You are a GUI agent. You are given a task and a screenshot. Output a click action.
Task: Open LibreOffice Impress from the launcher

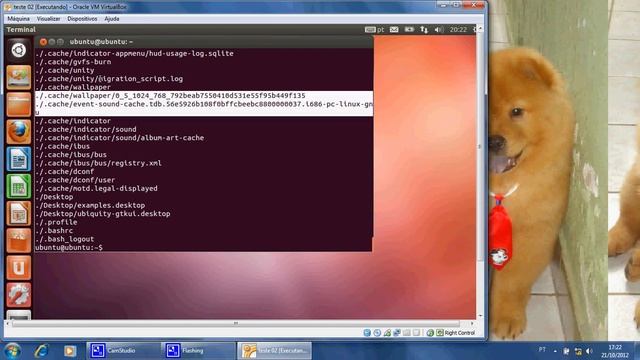click(18, 213)
